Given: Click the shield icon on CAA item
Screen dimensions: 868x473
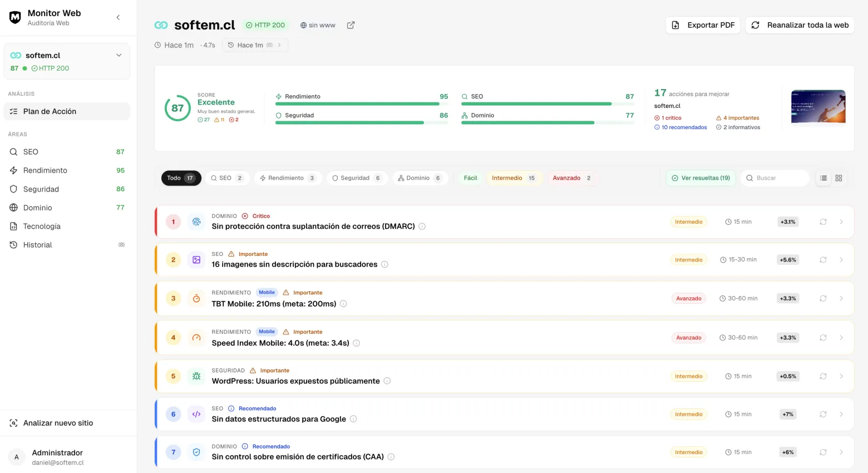Looking at the screenshot, I should coord(196,452).
